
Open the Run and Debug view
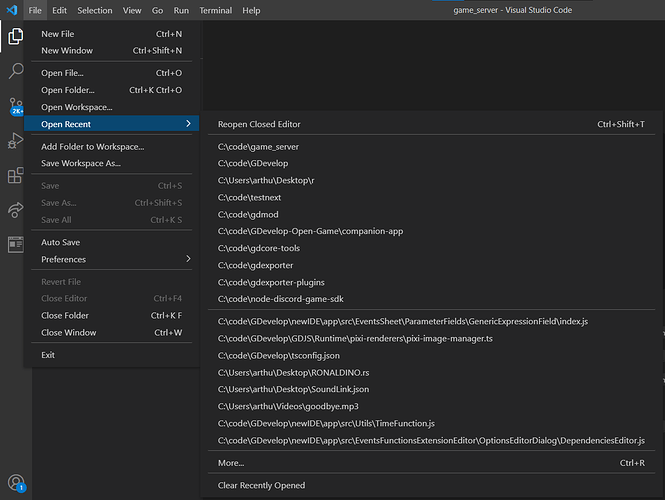16,140
